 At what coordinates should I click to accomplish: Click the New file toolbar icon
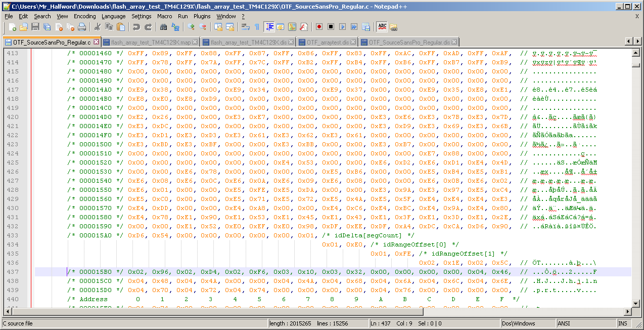[12, 27]
